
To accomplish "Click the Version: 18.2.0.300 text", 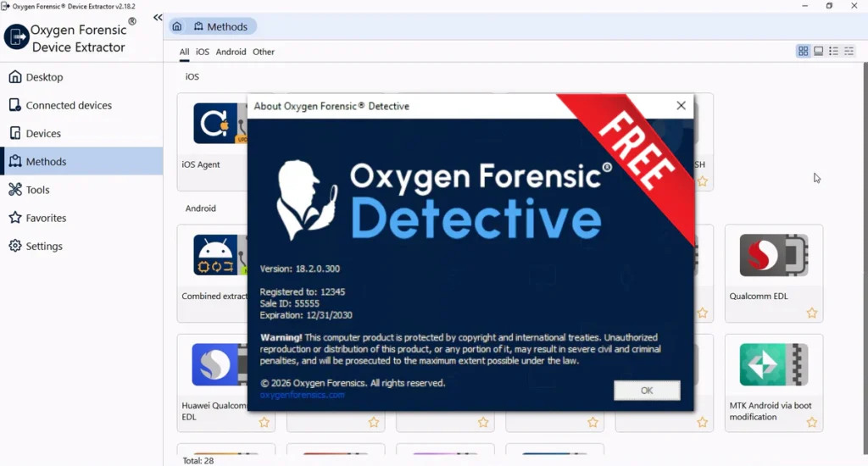I will (x=300, y=269).
